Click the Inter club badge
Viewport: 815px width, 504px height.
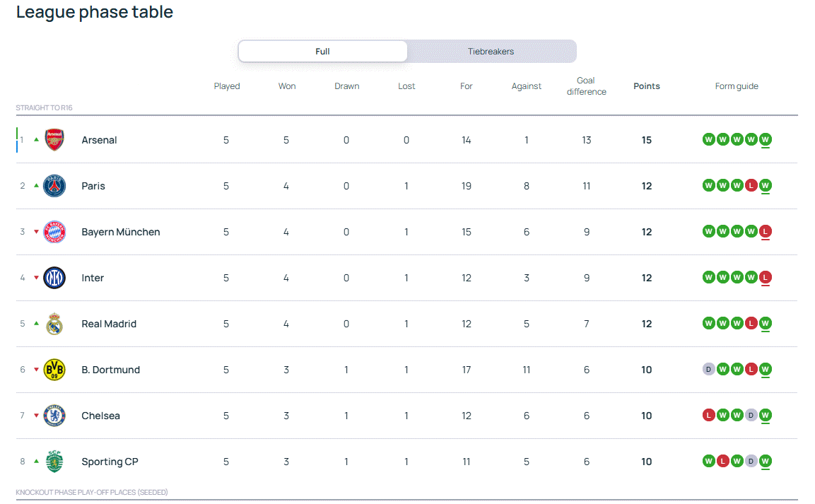click(x=54, y=278)
